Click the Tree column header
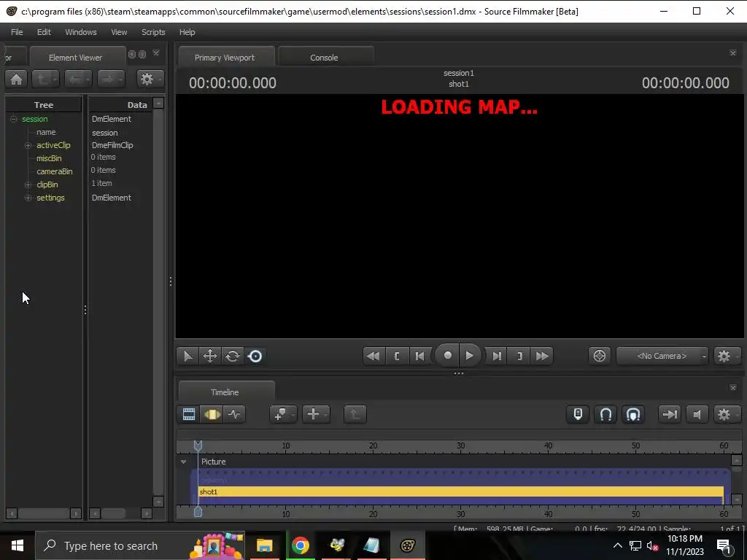747x560 pixels. pyautogui.click(x=43, y=105)
